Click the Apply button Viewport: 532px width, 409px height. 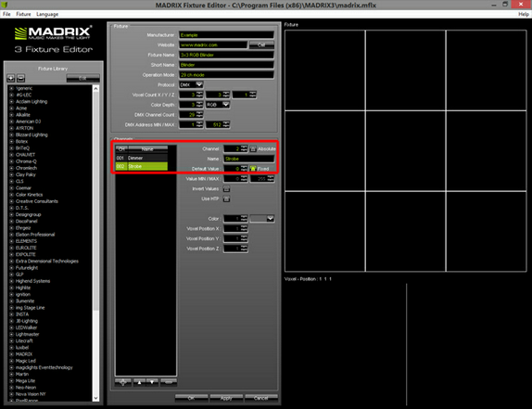pyautogui.click(x=226, y=398)
